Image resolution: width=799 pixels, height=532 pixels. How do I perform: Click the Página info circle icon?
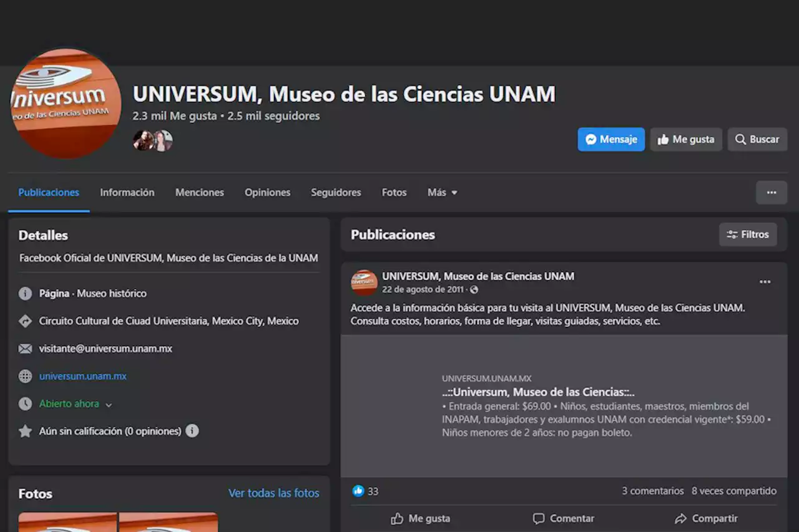pyautogui.click(x=25, y=294)
